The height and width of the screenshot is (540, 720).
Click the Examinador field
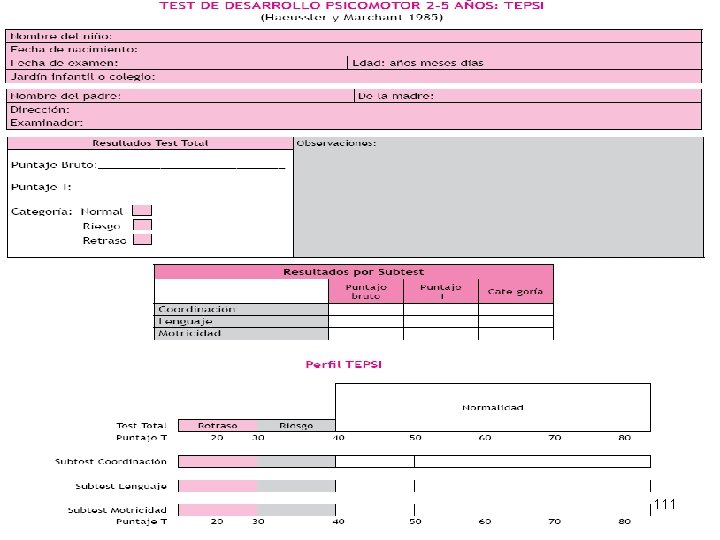354,123
